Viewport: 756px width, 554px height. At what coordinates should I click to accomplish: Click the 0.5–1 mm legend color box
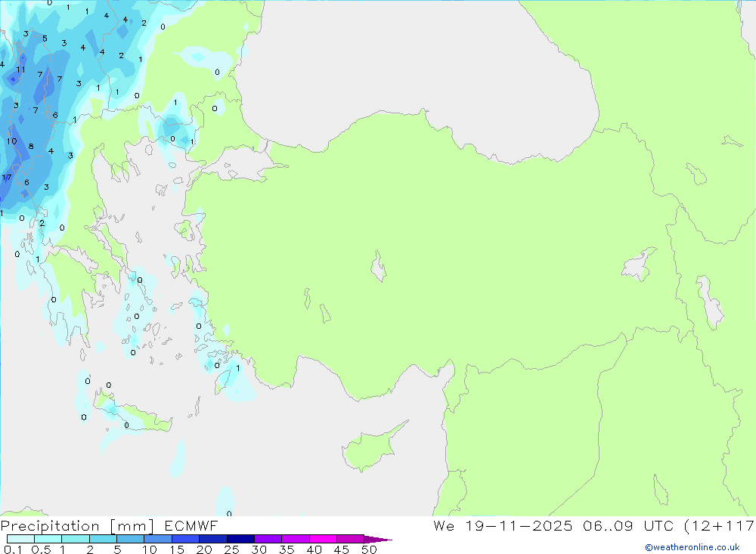48,539
